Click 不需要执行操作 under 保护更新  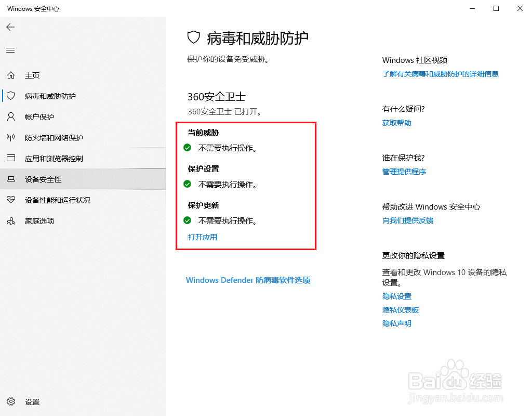[x=228, y=220]
